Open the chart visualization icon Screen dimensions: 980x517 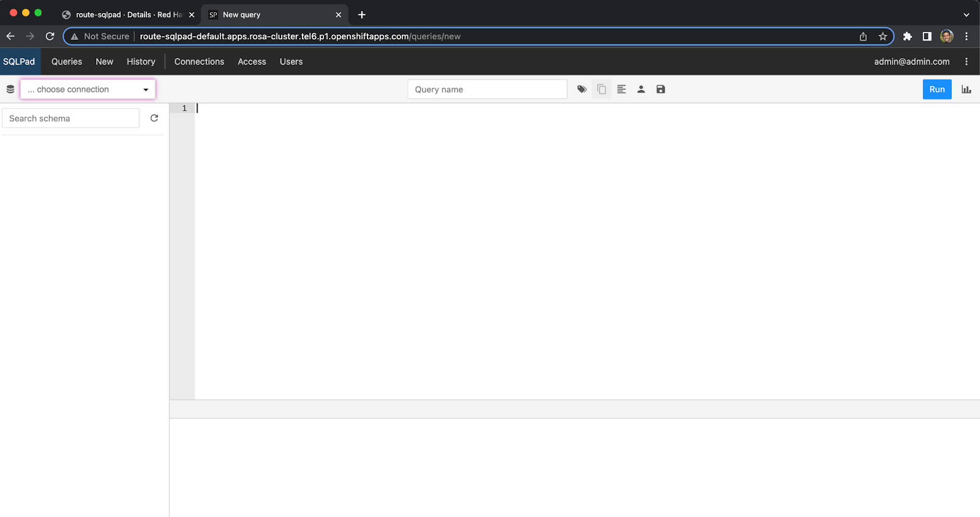pos(966,89)
